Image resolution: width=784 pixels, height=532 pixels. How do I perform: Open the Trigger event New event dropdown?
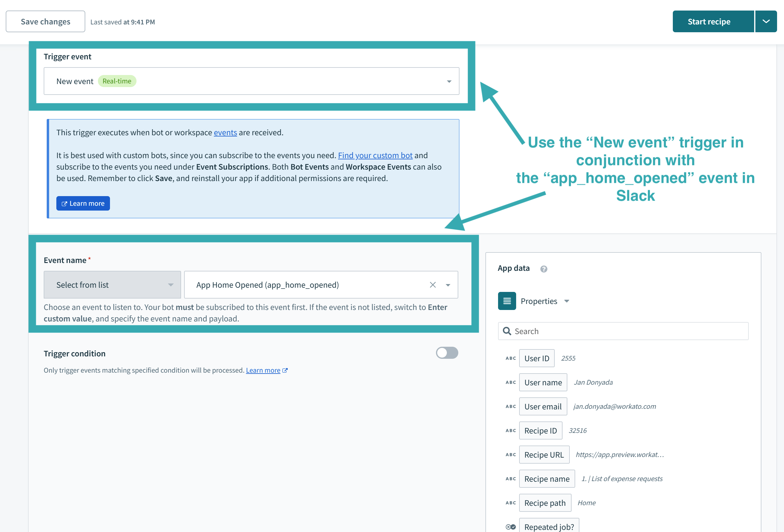251,81
